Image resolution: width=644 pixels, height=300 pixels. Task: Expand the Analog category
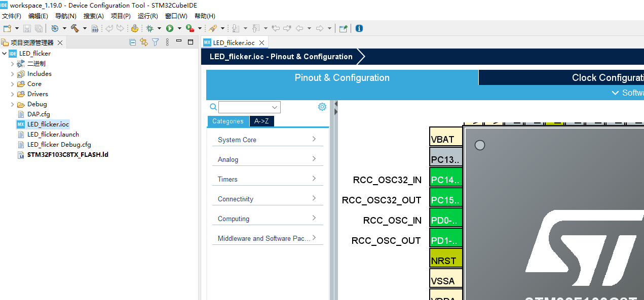(x=268, y=159)
